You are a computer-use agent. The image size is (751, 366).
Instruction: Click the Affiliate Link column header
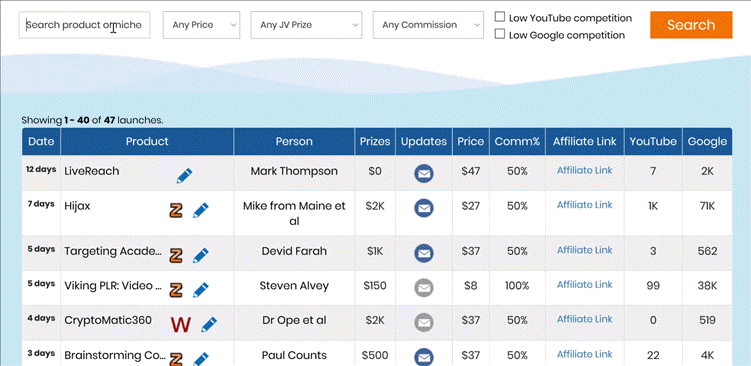pos(585,141)
